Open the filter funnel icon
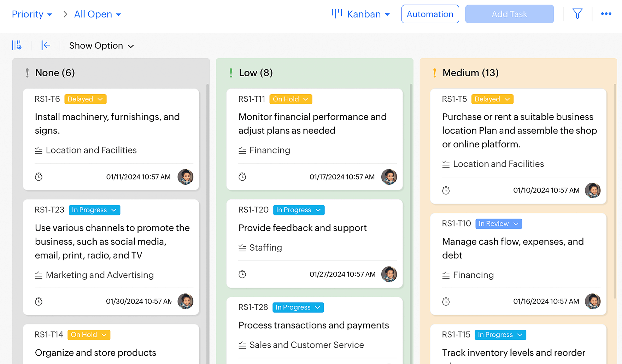The height and width of the screenshot is (364, 622). tap(577, 14)
